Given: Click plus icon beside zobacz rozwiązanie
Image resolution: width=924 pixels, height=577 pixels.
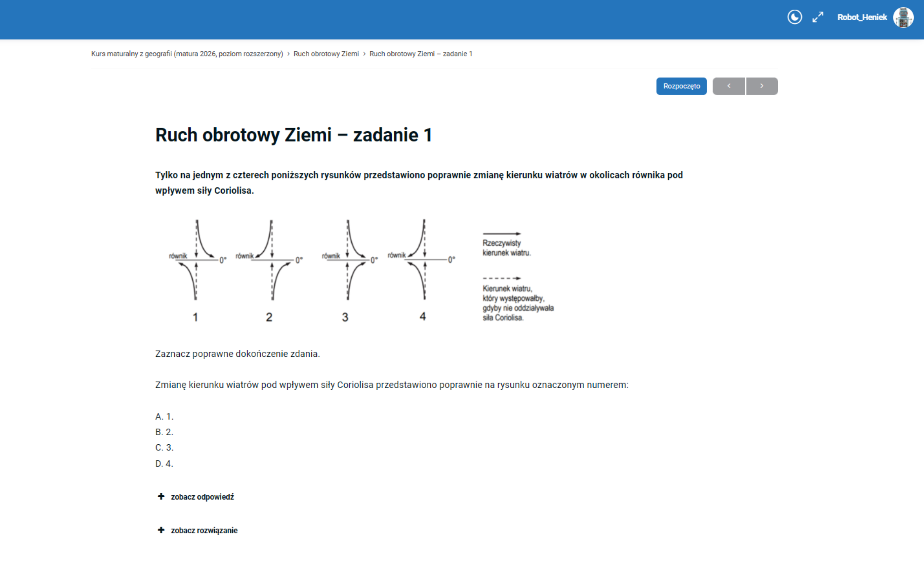Looking at the screenshot, I should click(x=161, y=530).
